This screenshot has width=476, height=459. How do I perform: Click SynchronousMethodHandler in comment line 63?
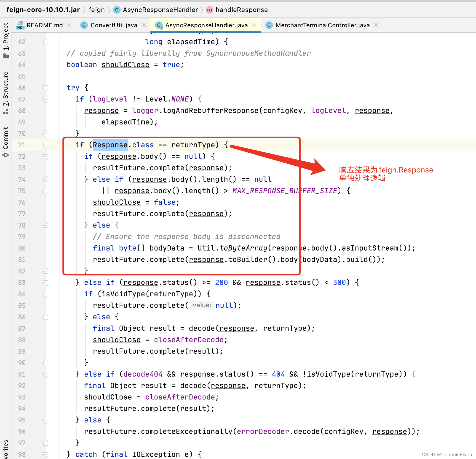(x=258, y=53)
